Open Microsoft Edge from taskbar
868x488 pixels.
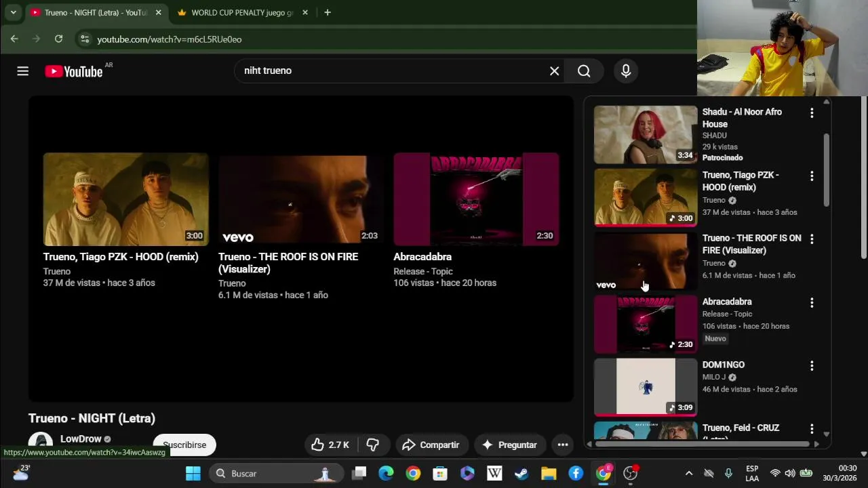[386, 473]
